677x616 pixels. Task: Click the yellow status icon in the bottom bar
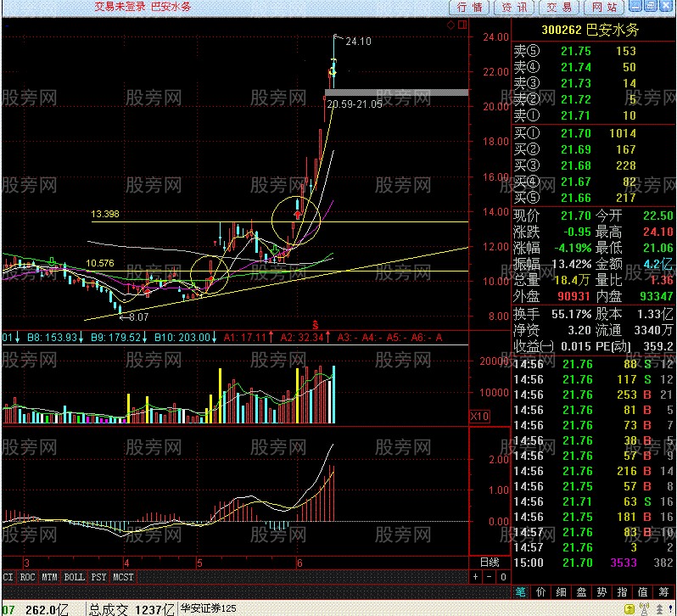(630, 609)
